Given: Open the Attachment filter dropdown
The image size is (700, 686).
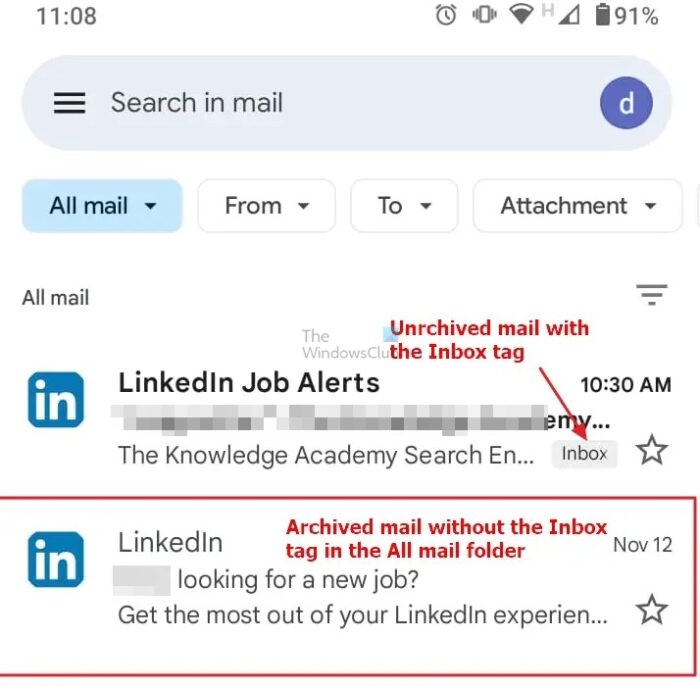Looking at the screenshot, I should (577, 206).
